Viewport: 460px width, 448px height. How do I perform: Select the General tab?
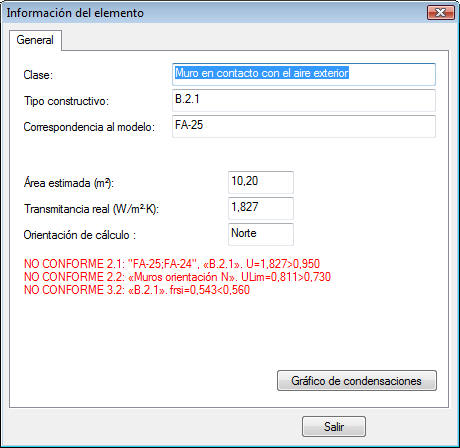35,40
